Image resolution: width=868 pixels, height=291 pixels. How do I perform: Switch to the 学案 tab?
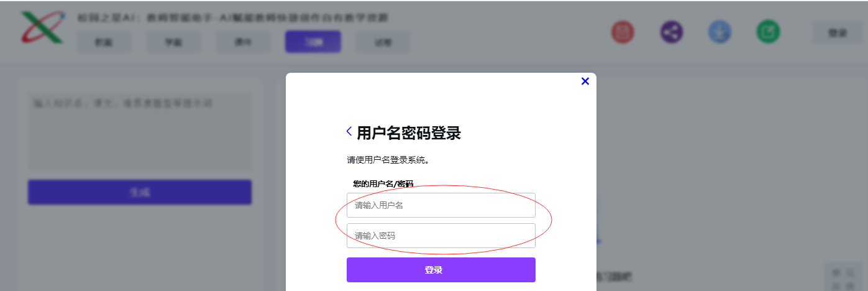coord(173,42)
